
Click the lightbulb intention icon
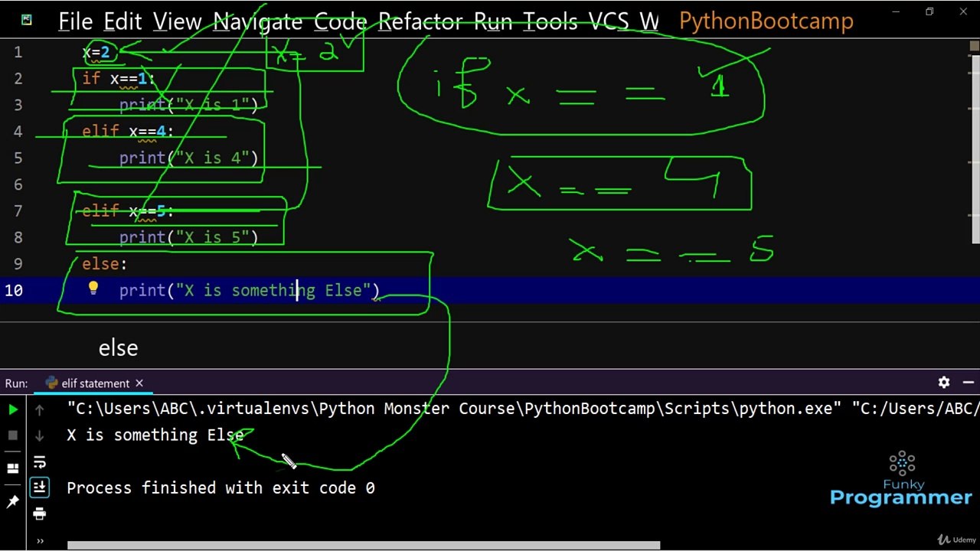(x=93, y=289)
